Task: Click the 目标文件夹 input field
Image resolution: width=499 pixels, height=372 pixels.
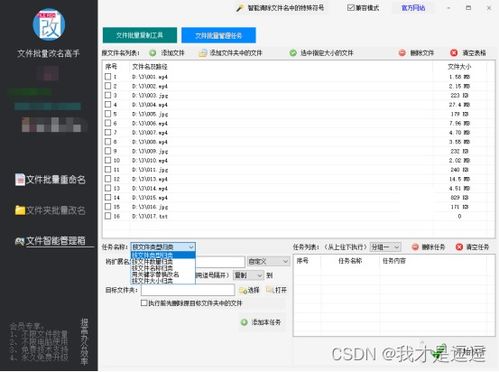Action: click(188, 290)
